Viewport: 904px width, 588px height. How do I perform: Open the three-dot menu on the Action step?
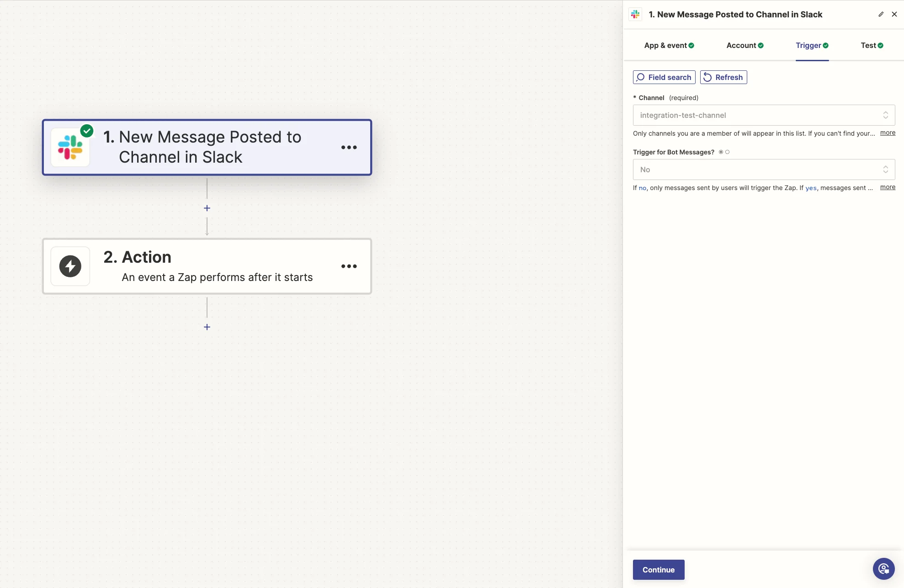349,266
